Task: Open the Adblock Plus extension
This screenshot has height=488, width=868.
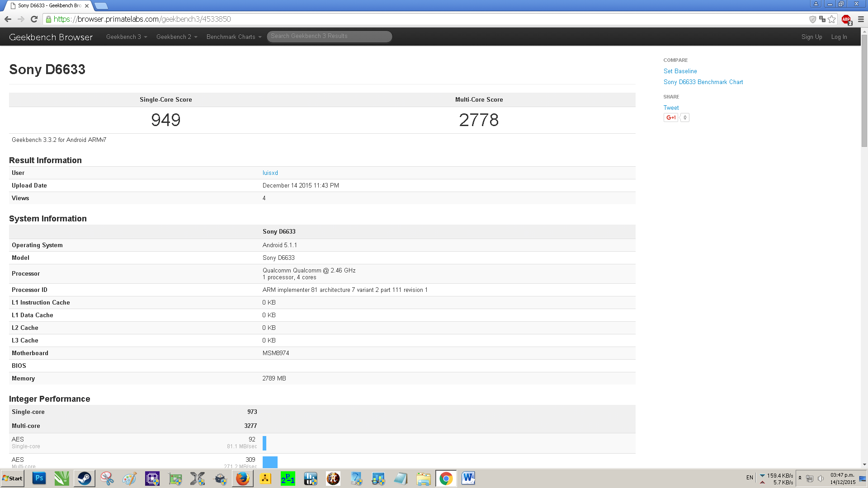Action: [846, 19]
